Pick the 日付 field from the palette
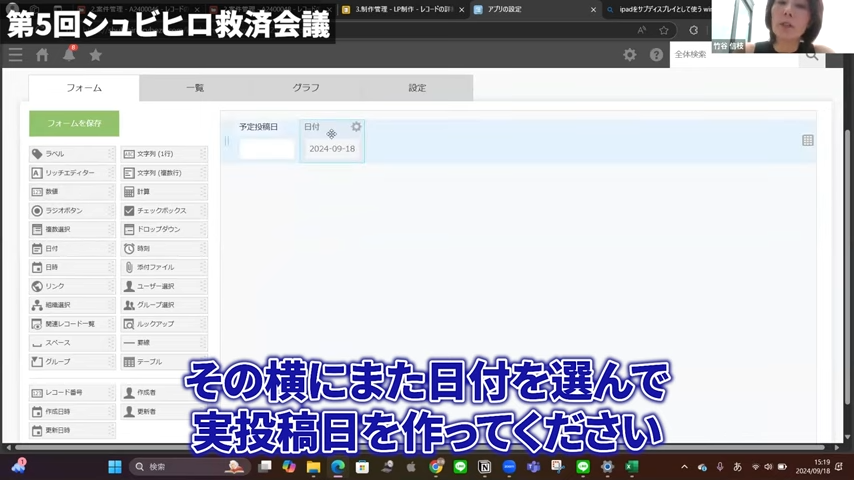This screenshot has height=480, width=854. click(x=72, y=248)
